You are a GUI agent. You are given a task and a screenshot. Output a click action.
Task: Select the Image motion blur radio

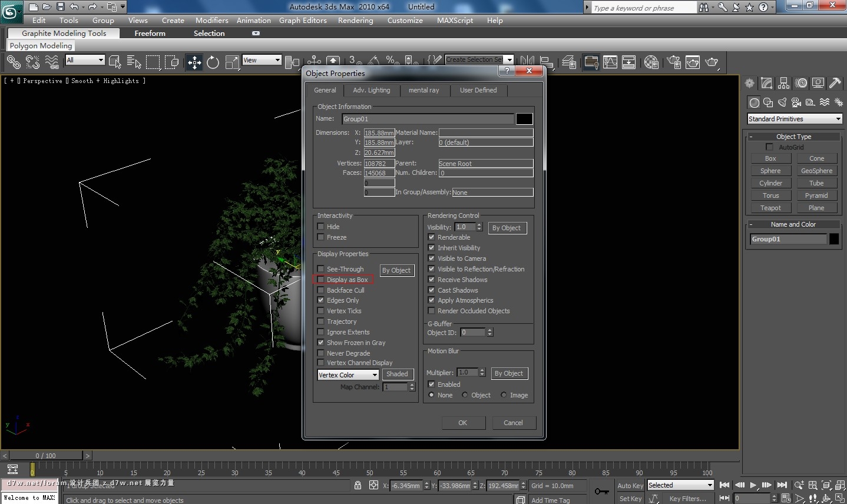[504, 395]
